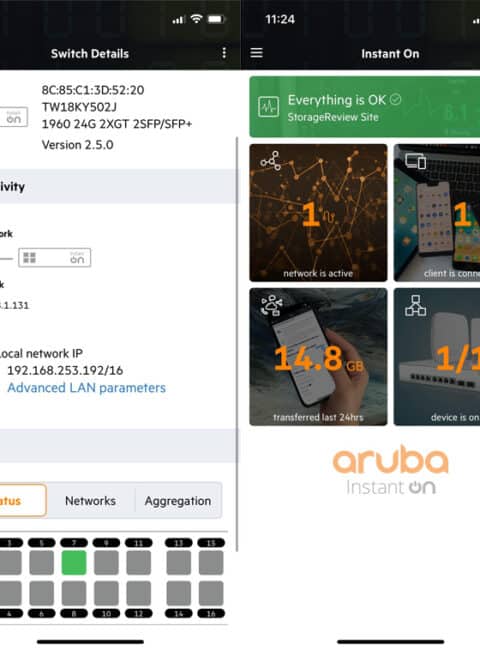The image size is (480, 650).
Task: Select switch port 16
Action: coord(211,593)
